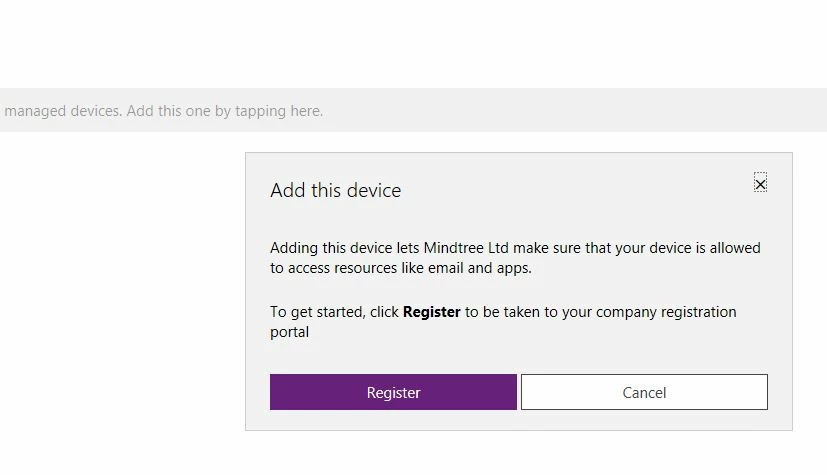This screenshot has height=475, width=827.
Task: Tap the managed devices banner text
Action: (x=164, y=111)
